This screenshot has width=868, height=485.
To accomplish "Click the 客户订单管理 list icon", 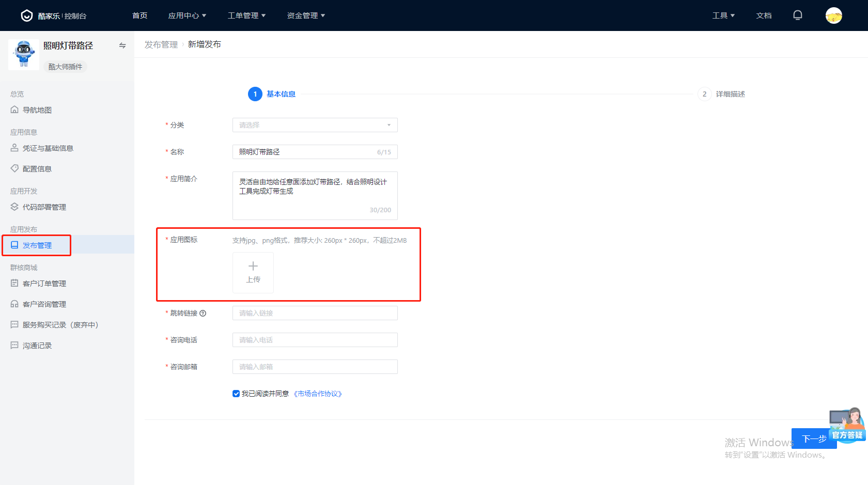I will (x=14, y=283).
